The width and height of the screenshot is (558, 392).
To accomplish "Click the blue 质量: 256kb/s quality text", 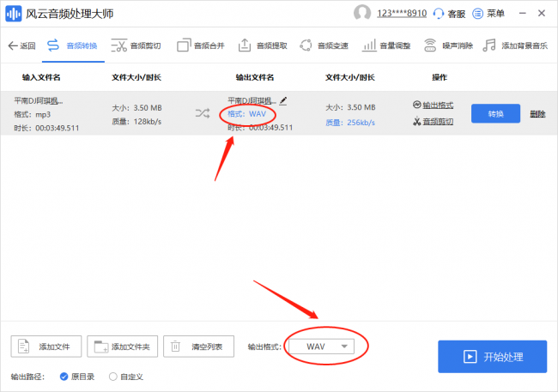I will [350, 123].
